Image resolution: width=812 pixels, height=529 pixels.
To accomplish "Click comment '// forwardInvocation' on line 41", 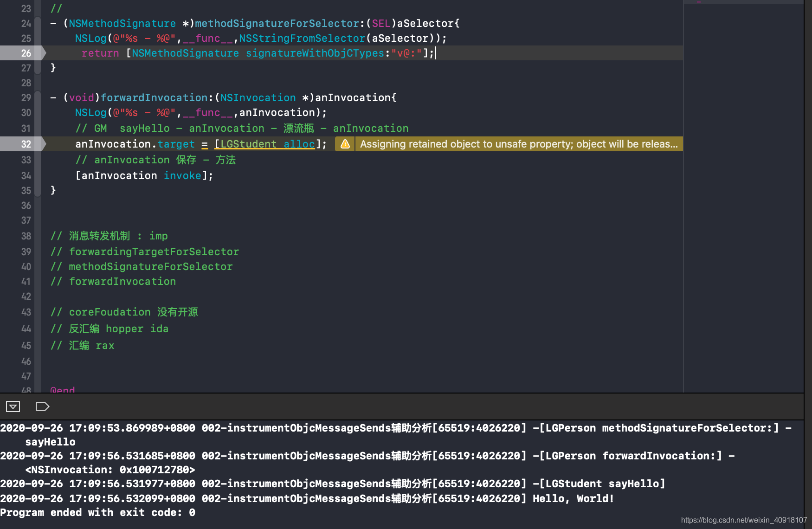I will 113,281.
